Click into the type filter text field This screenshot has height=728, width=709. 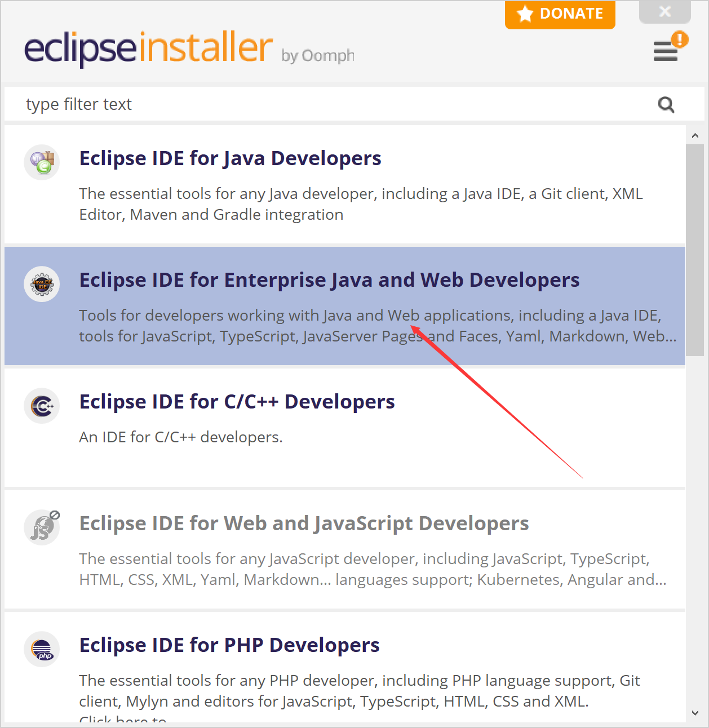(225, 104)
